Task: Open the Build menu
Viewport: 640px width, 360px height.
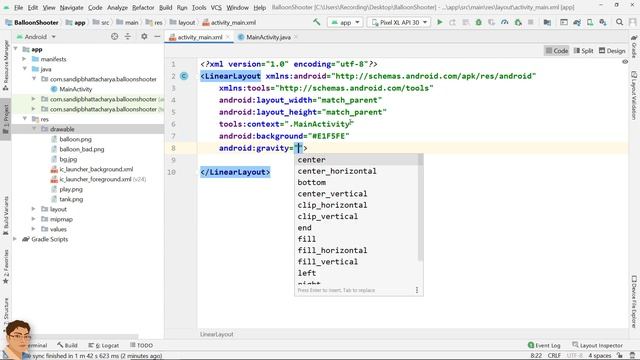Action: (165, 7)
